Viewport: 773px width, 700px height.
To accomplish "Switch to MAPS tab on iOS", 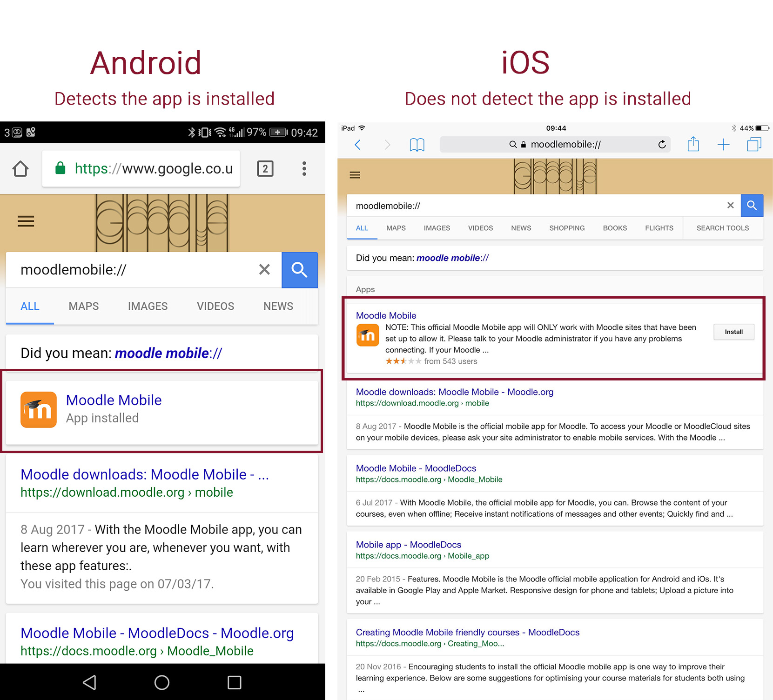I will tap(396, 228).
